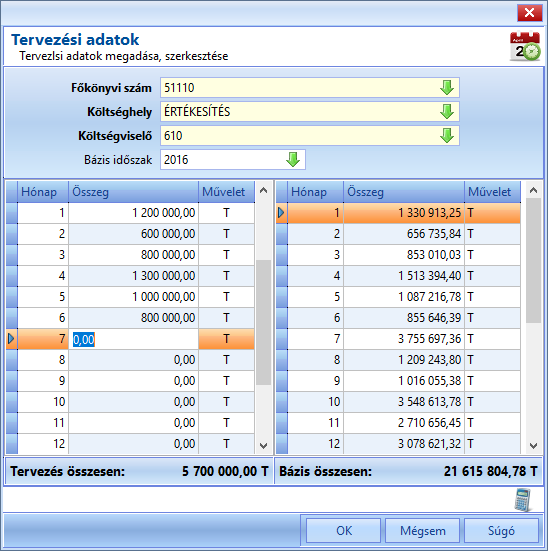
Task: Select row indicator for planning month 12
Action: pos(12,444)
